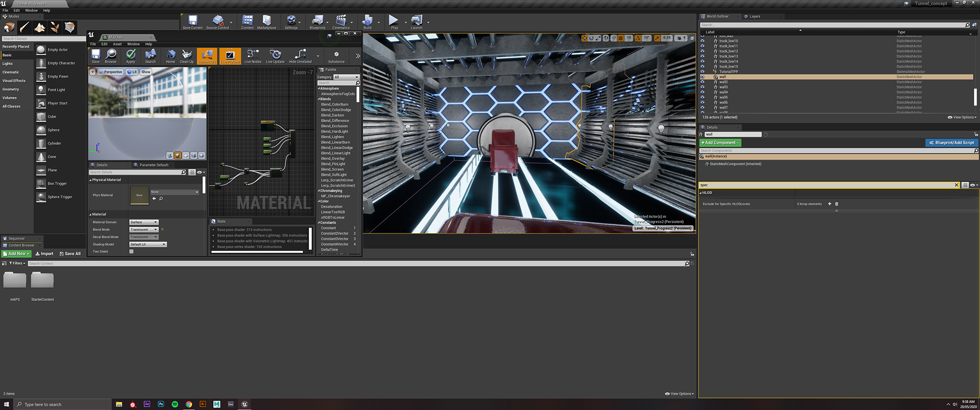The width and height of the screenshot is (980, 410).
Task: Click the Blueprint/Add Script button
Action: tap(951, 143)
